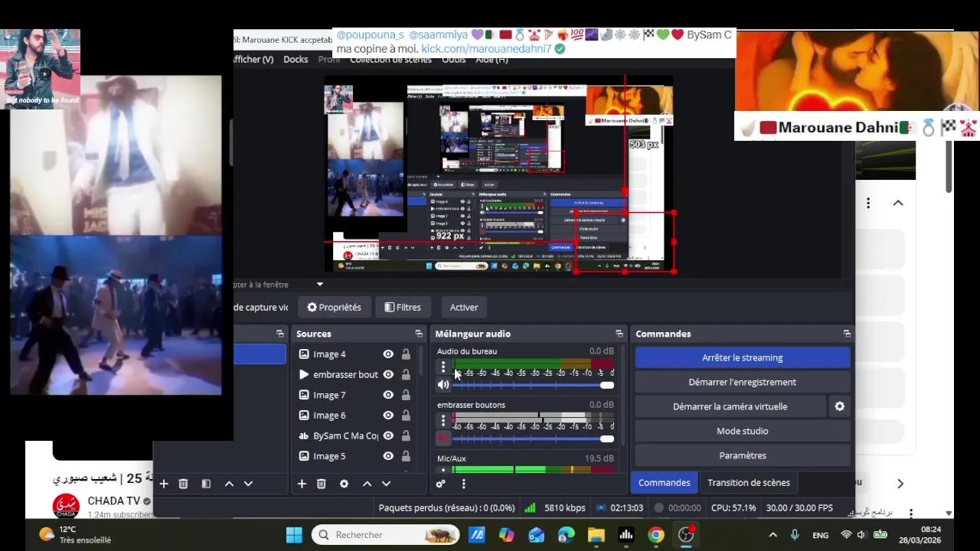Remove the scene with the trash icon
Image resolution: width=980 pixels, height=551 pixels.
[183, 484]
